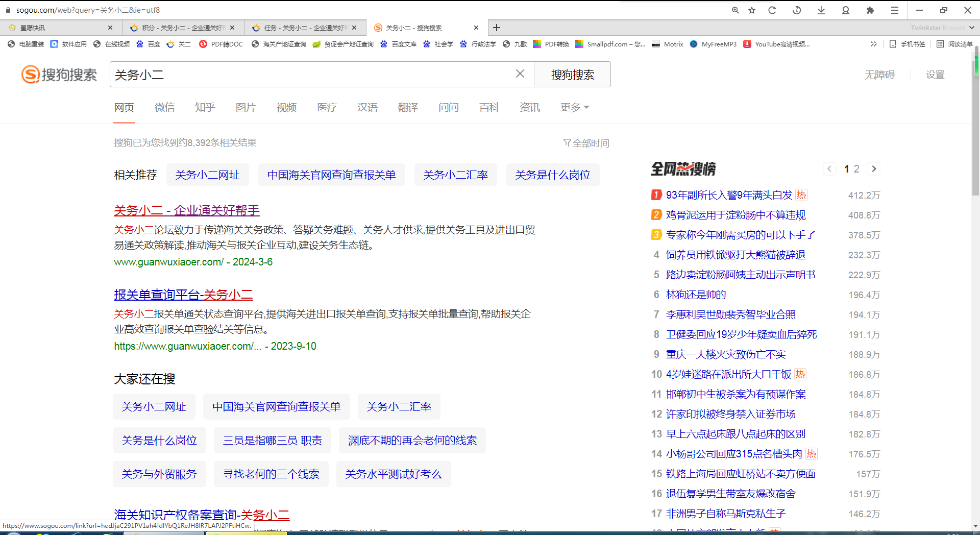Expand the 更多 search category dropdown

(575, 107)
